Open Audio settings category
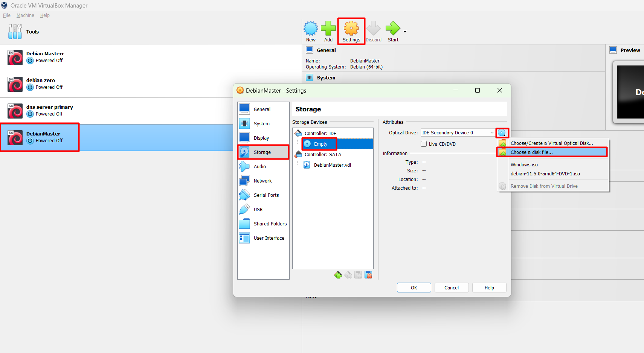Image resolution: width=644 pixels, height=353 pixels. tap(263, 166)
